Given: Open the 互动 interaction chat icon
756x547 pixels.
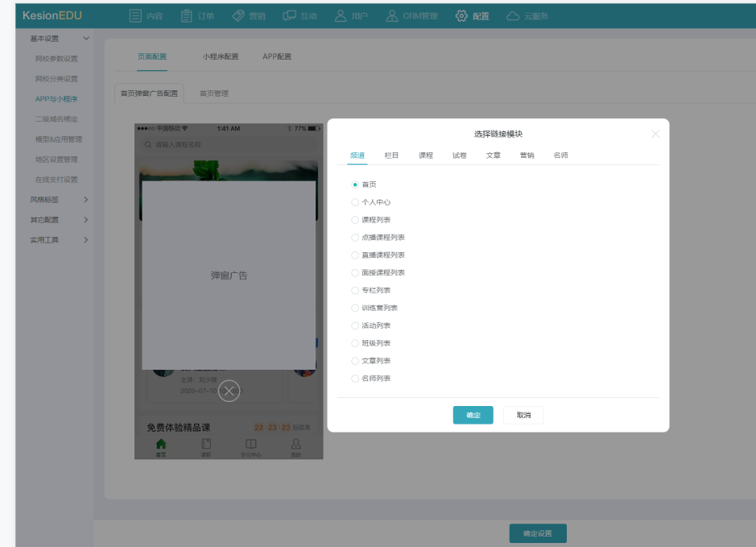Looking at the screenshot, I should point(288,15).
